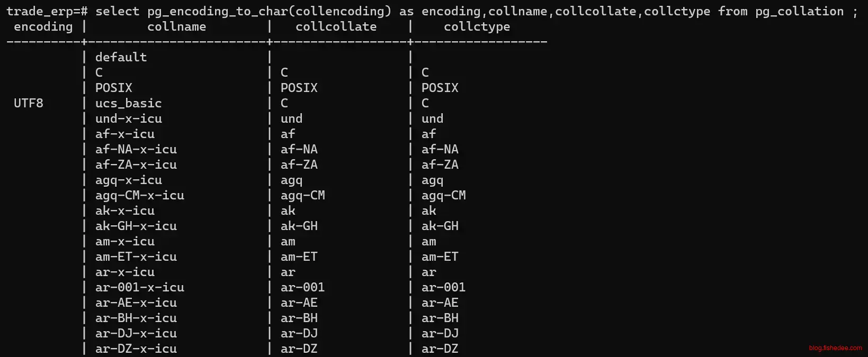Select the default collation name entry
The image size is (868, 357).
pyautogui.click(x=121, y=57)
